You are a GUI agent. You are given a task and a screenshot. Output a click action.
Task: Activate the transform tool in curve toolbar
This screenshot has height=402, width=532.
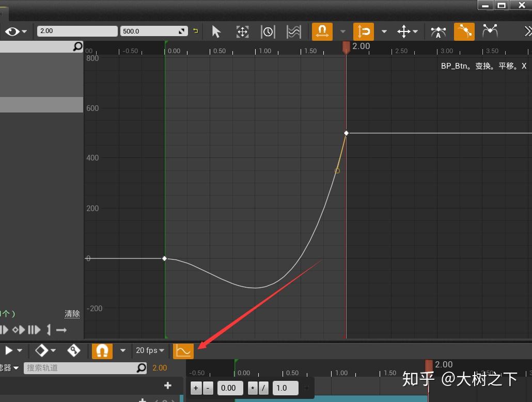[x=242, y=31]
